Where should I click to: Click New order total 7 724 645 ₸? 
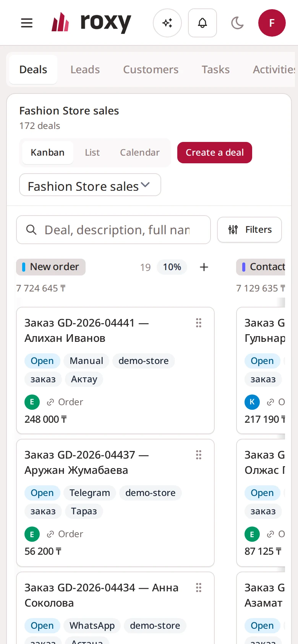(41, 288)
